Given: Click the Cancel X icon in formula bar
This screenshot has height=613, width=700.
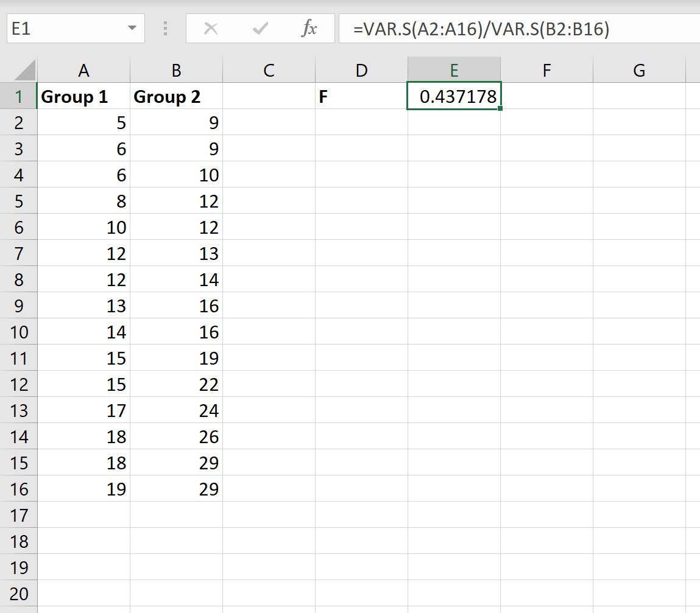Looking at the screenshot, I should [x=210, y=29].
